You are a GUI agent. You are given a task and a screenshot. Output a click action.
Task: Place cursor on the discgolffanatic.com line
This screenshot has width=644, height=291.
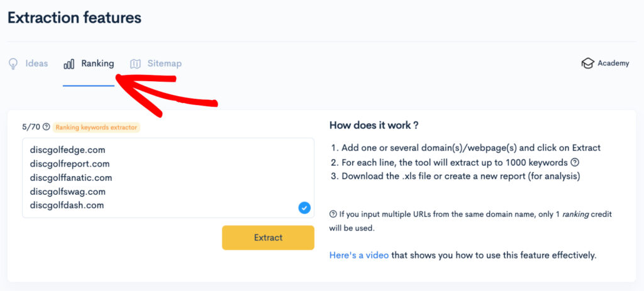pos(70,178)
